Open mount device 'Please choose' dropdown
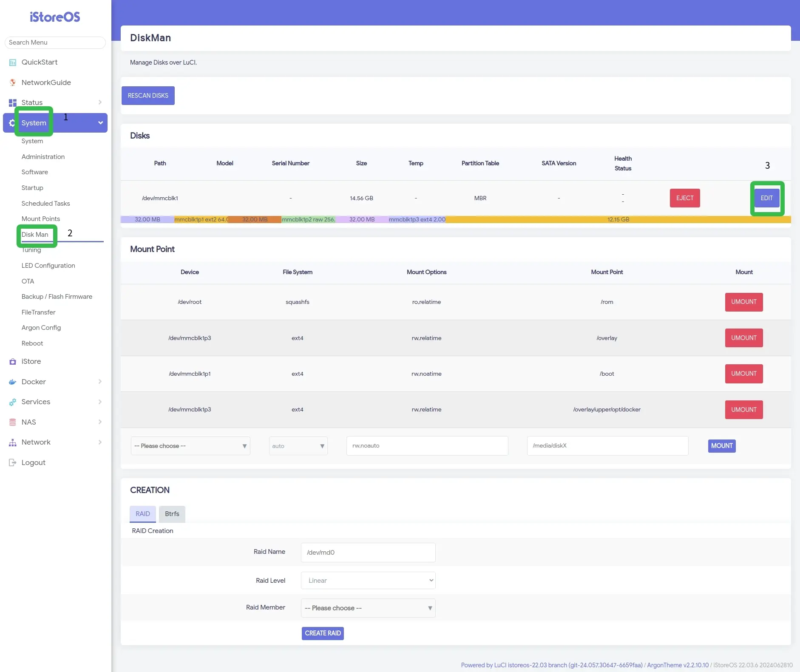800x672 pixels. (190, 446)
